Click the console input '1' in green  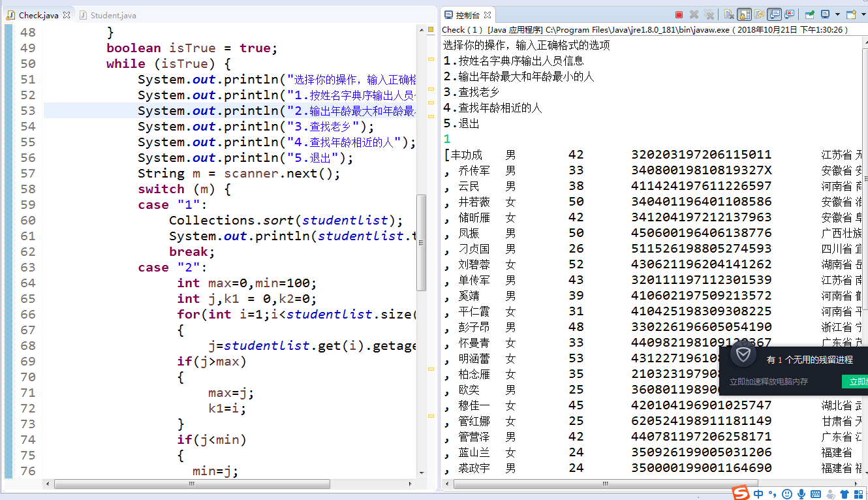tap(447, 139)
